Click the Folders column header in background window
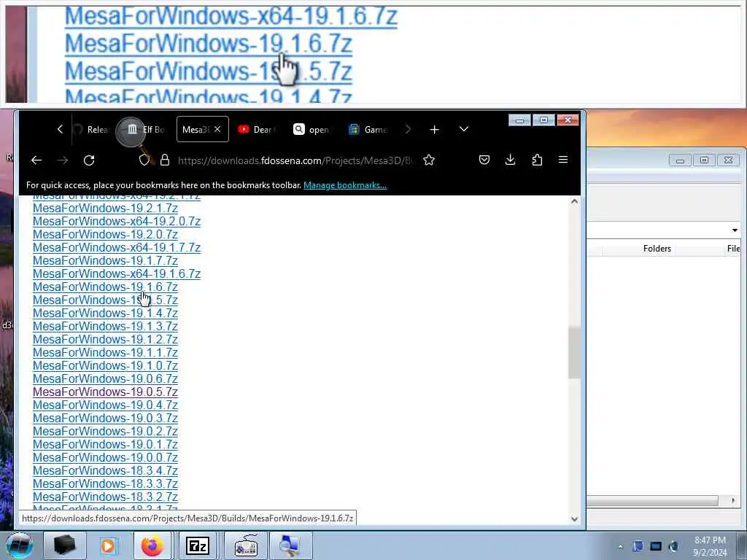Screen dimensions: 747x560 pos(657,249)
